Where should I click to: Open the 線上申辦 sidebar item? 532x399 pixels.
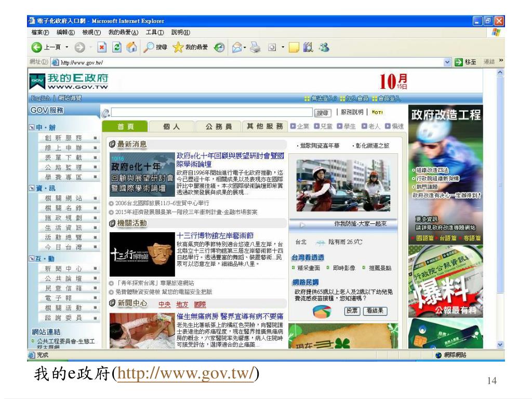(69, 148)
